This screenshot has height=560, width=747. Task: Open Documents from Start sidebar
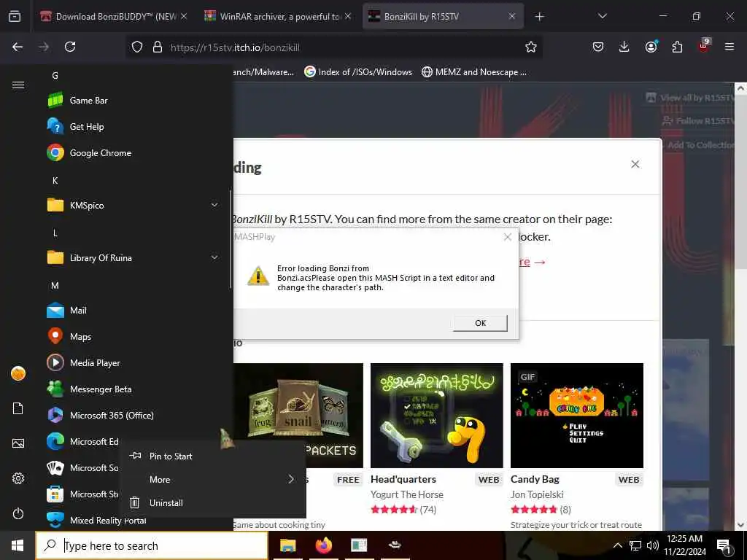18,408
